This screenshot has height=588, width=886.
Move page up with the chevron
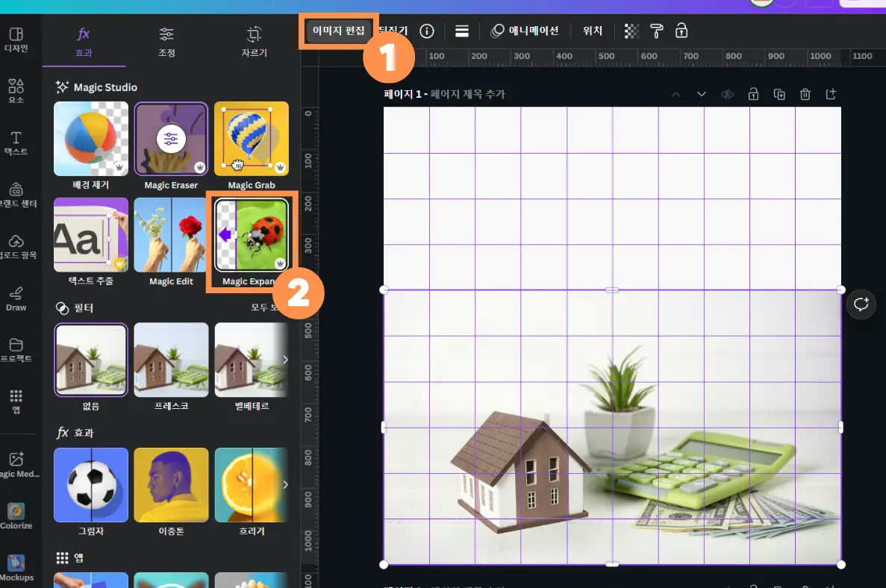click(x=676, y=94)
